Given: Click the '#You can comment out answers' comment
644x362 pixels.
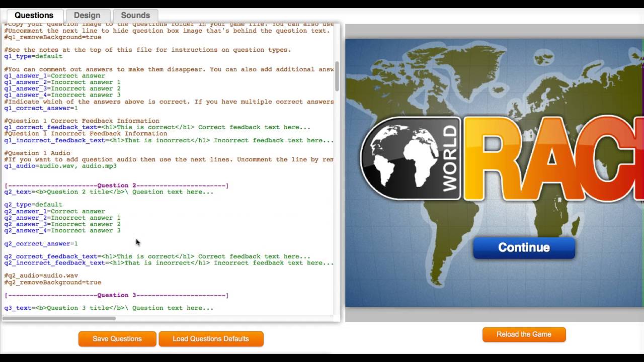Looking at the screenshot, I should coord(169,69).
